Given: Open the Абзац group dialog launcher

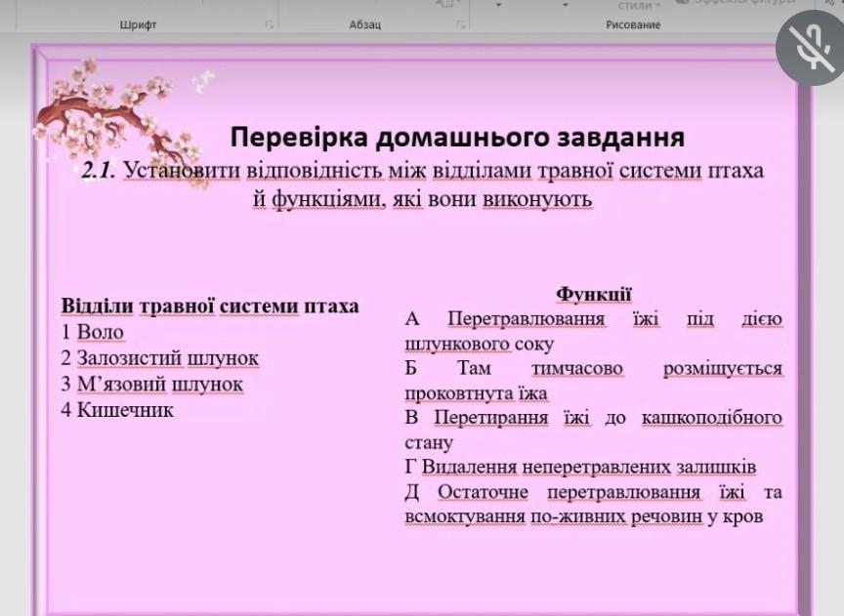Looking at the screenshot, I should [460, 24].
